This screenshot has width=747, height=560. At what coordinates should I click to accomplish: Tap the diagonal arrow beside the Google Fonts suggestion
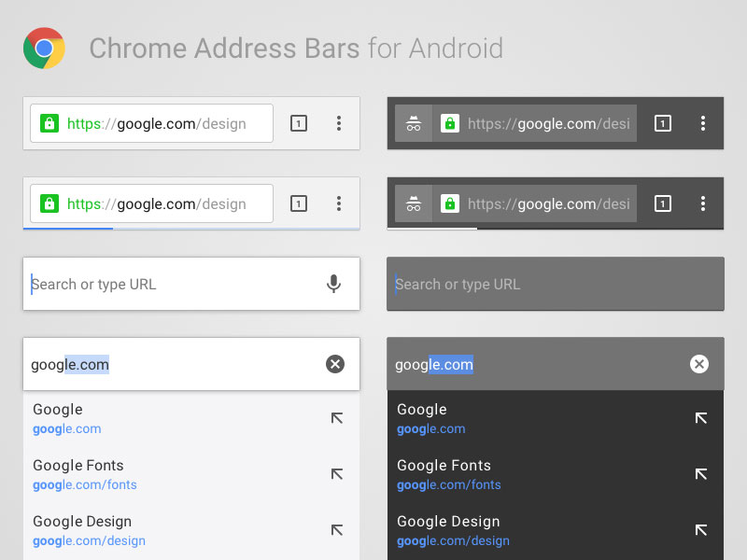point(336,474)
